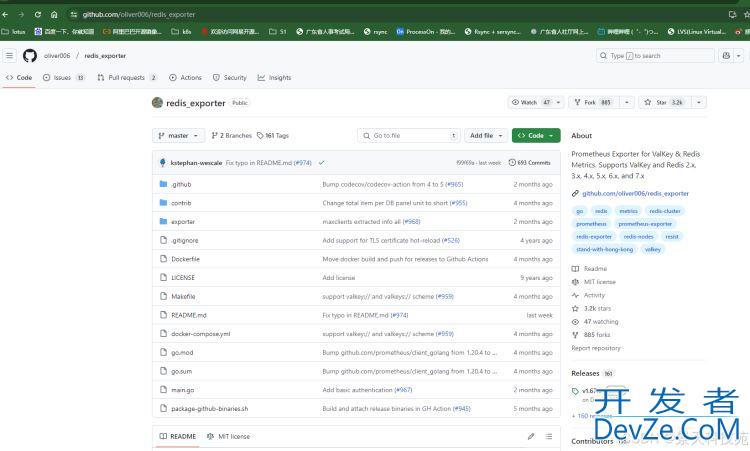750x451 pixels.
Task: Expand the Fork dropdown arrow
Action: [x=627, y=102]
